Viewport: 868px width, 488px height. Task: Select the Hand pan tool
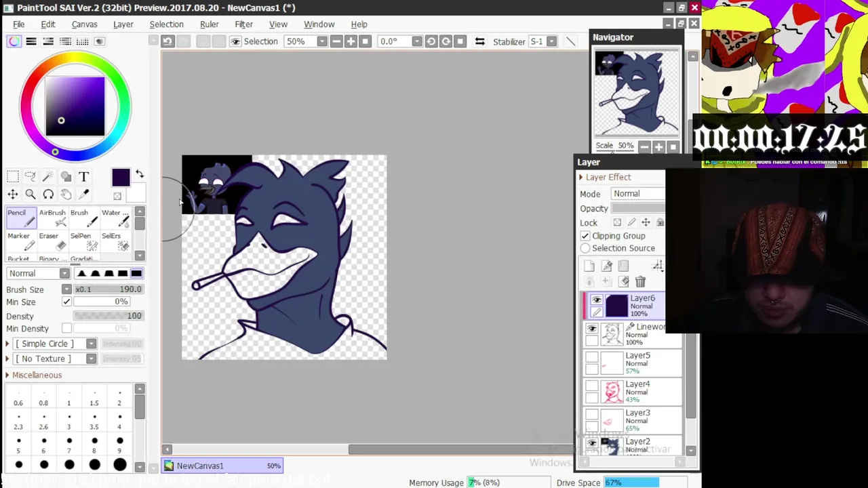pos(66,195)
